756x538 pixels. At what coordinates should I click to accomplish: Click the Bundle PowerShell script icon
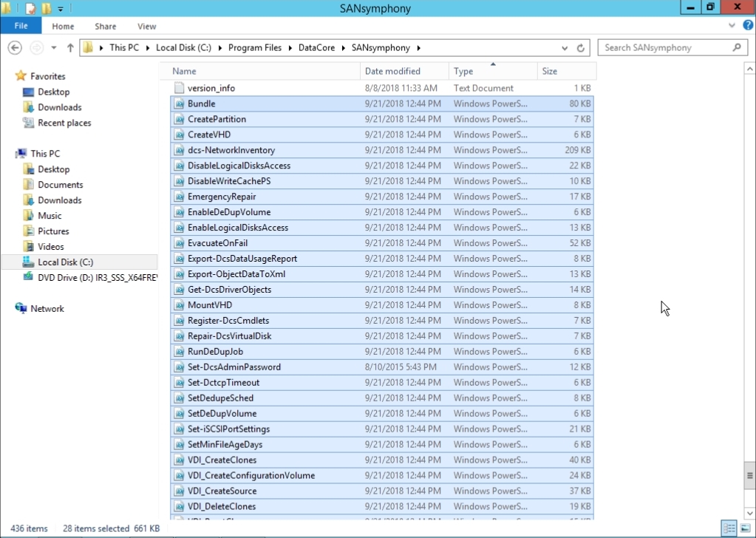coord(179,103)
